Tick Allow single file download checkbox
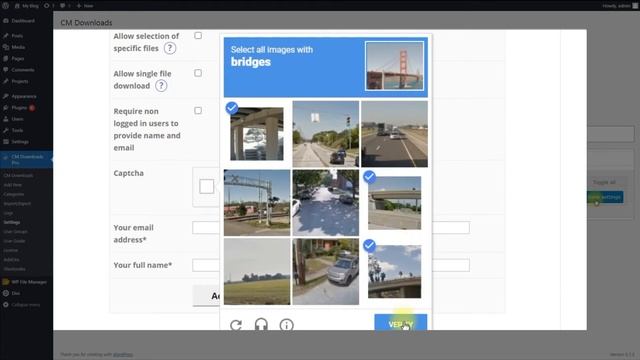Image resolution: width=640 pixels, height=360 pixels. click(x=198, y=73)
